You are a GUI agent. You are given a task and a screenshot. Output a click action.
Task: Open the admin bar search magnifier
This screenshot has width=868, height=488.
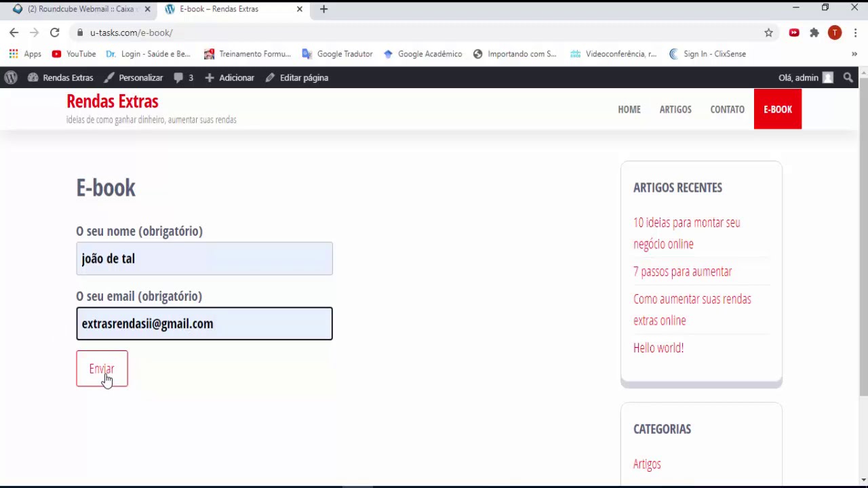pyautogui.click(x=848, y=78)
